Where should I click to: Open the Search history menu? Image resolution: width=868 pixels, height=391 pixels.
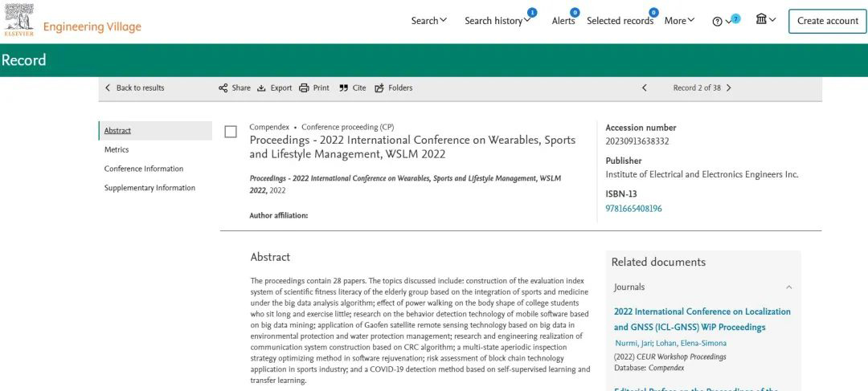[497, 20]
